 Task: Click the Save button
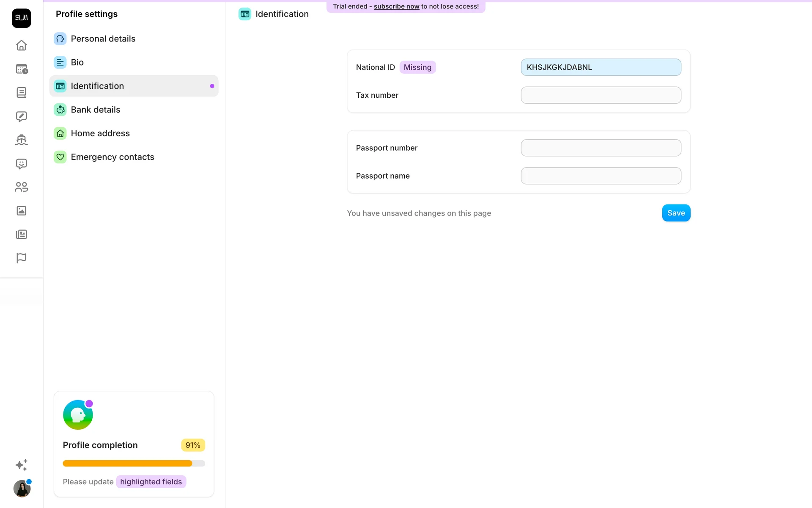(x=676, y=213)
